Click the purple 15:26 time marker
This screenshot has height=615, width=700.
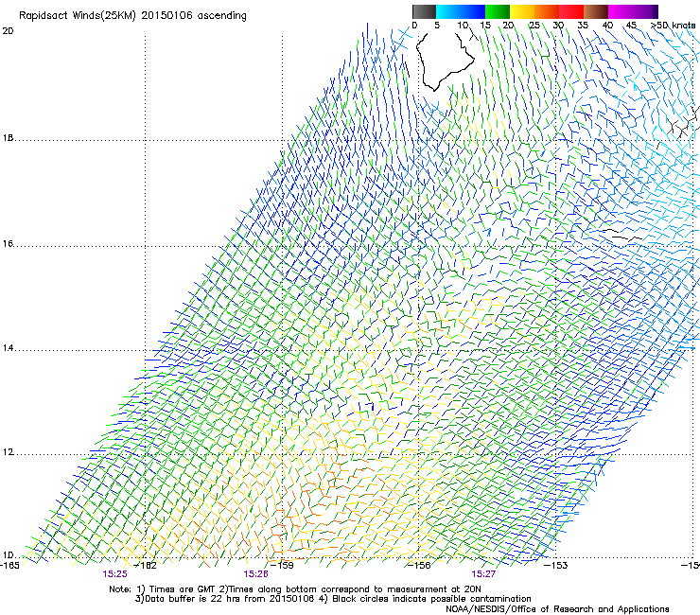255,574
